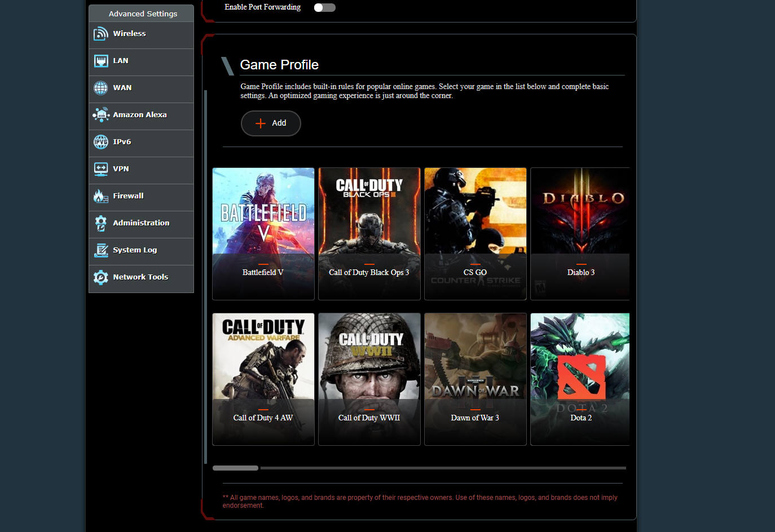Open the LAN settings page

coord(141,61)
